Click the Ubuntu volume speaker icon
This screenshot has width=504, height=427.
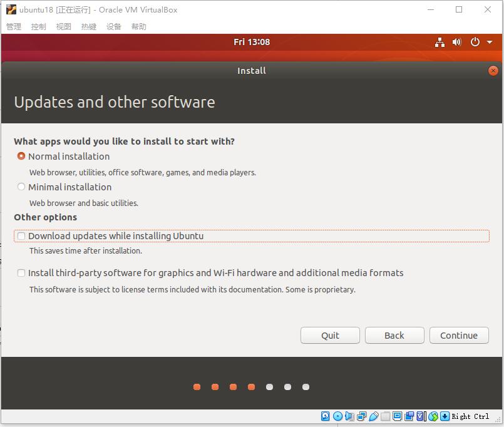(x=457, y=42)
